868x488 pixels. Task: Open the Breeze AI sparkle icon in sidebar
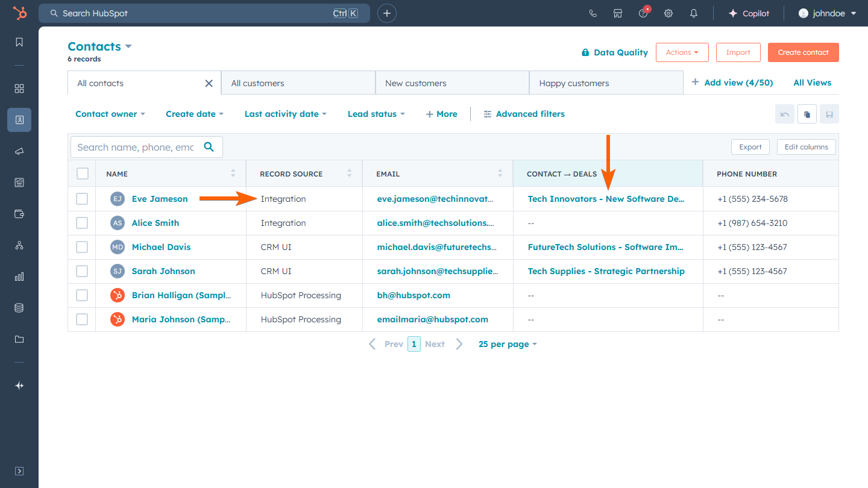tap(19, 386)
